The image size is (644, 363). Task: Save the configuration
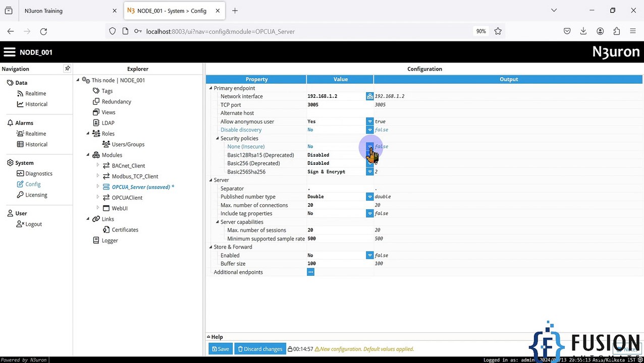pyautogui.click(x=221, y=349)
